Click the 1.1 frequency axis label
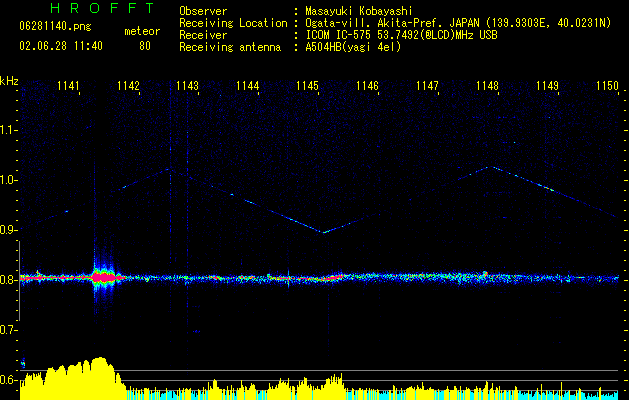 pyautogui.click(x=8, y=130)
